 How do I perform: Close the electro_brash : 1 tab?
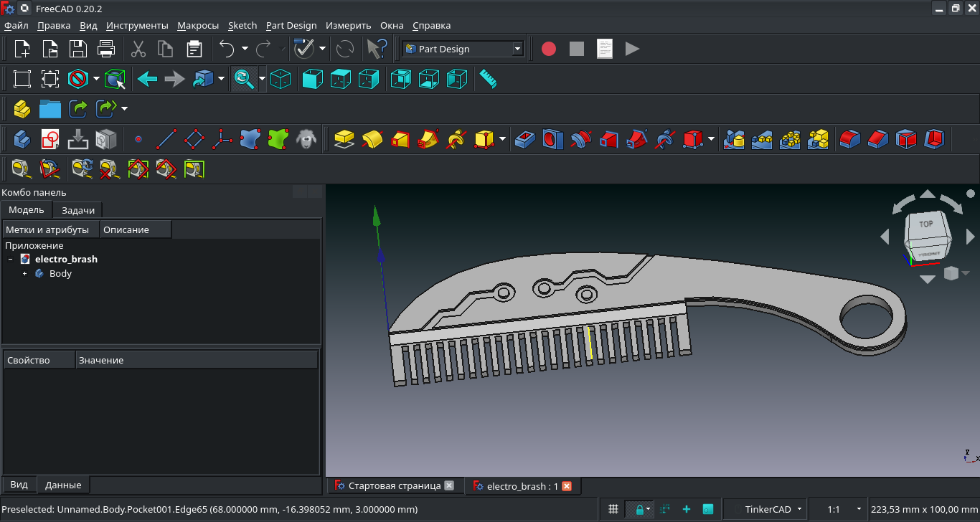tap(567, 486)
